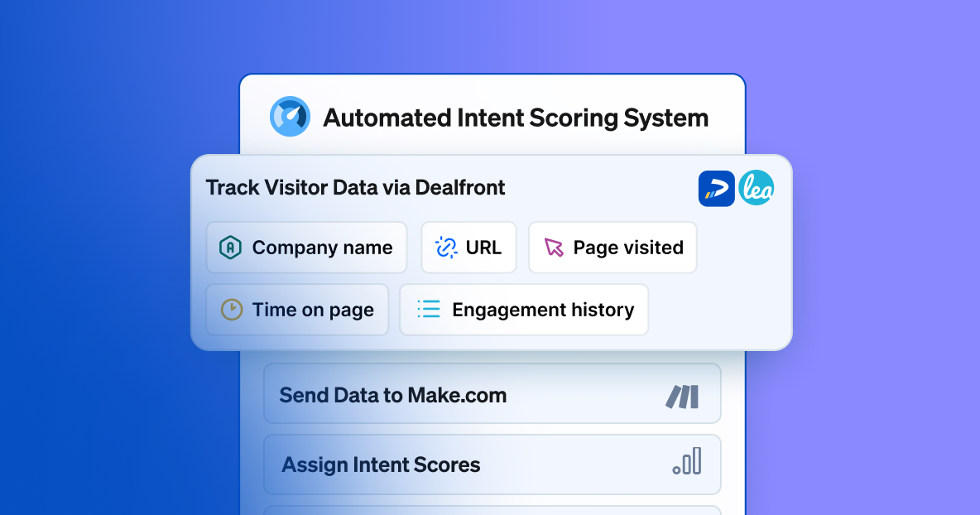Click the hexagonal icon on Company name chip
980x515 pixels.
click(233, 247)
